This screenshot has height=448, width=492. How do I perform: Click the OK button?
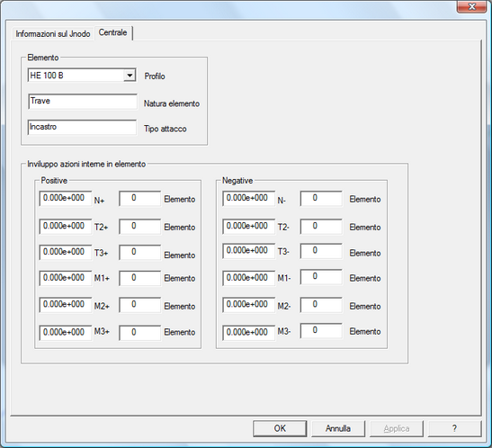280,428
